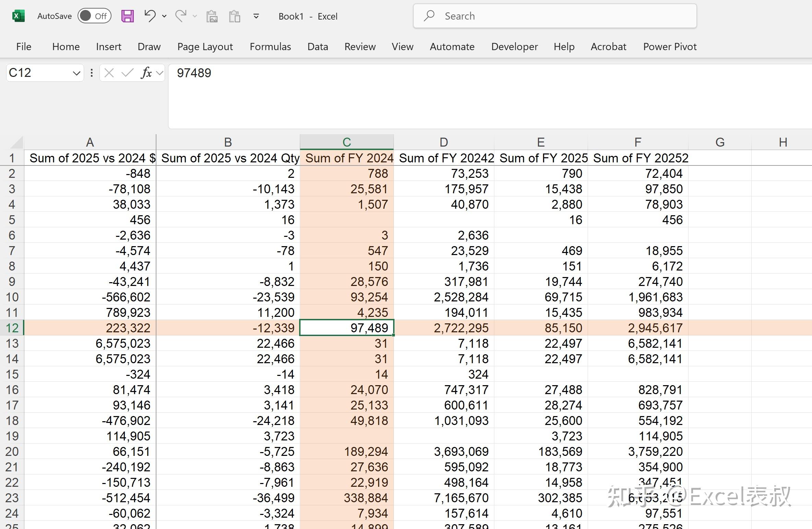Click the first clipboard icon in Quick Access Toolbar
This screenshot has height=529, width=812.
tap(212, 16)
